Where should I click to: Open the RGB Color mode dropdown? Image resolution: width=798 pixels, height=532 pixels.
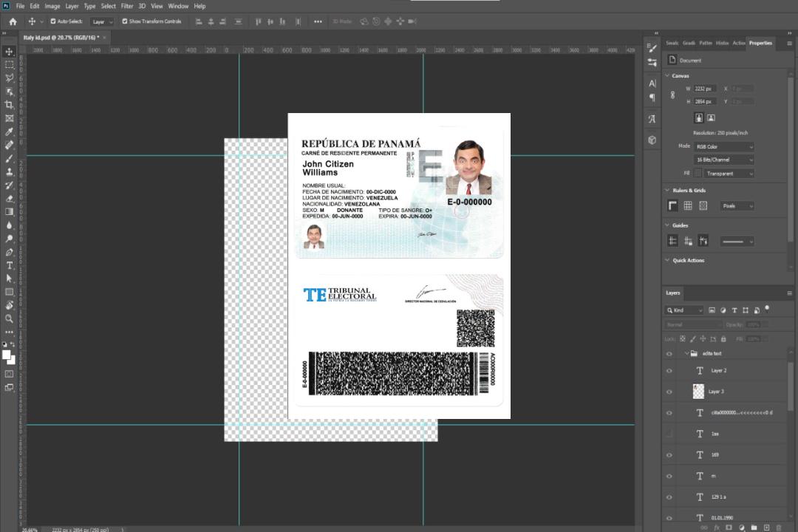pyautogui.click(x=723, y=146)
